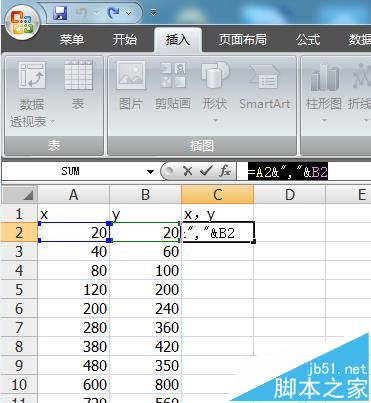Click cell B6 with value 240
Screen dimensions: 371x403
146,308
